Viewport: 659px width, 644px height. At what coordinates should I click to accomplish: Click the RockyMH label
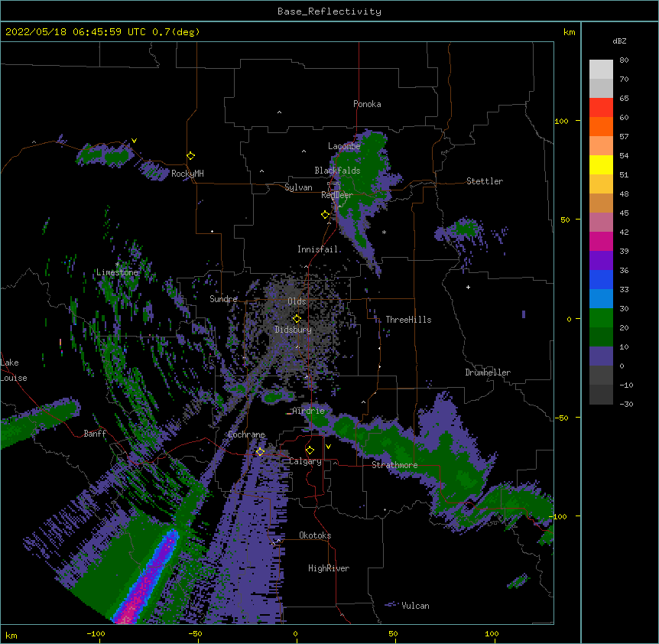187,173
